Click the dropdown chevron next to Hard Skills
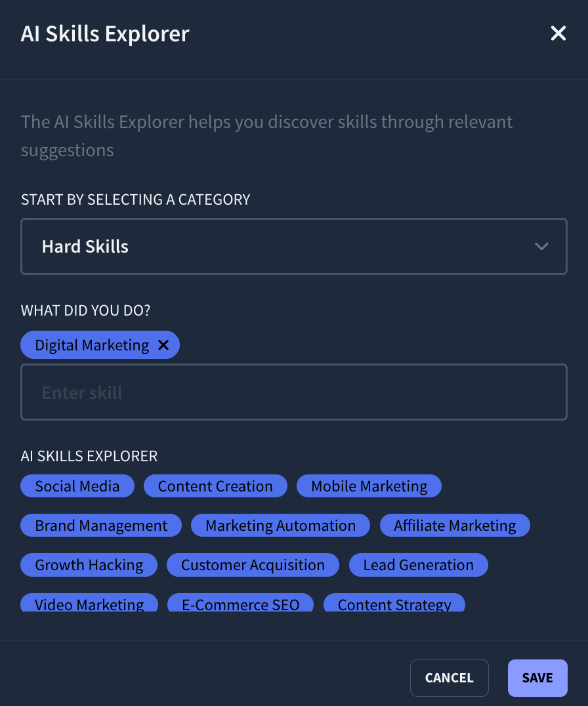 pyautogui.click(x=541, y=246)
